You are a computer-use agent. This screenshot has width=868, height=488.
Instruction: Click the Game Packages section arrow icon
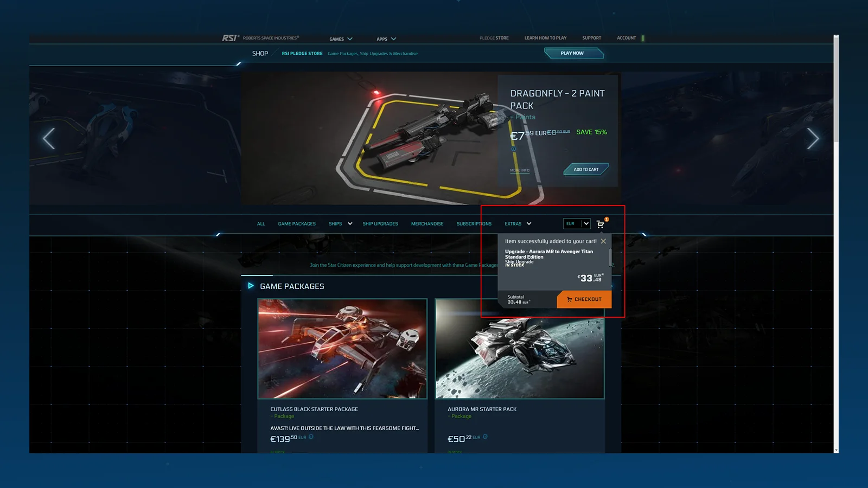[x=251, y=286]
